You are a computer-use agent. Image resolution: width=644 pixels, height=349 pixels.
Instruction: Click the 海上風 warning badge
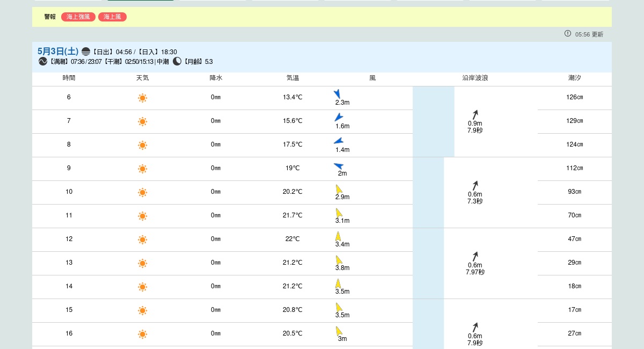(112, 17)
